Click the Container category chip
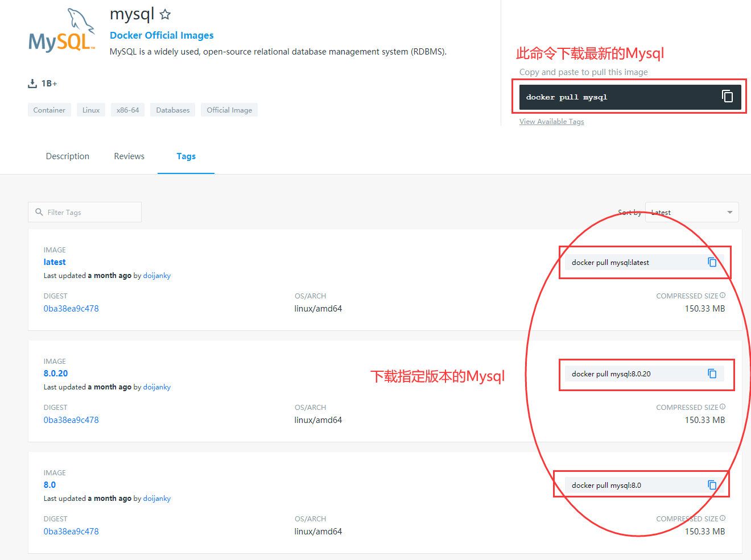The image size is (751, 560). 49,110
